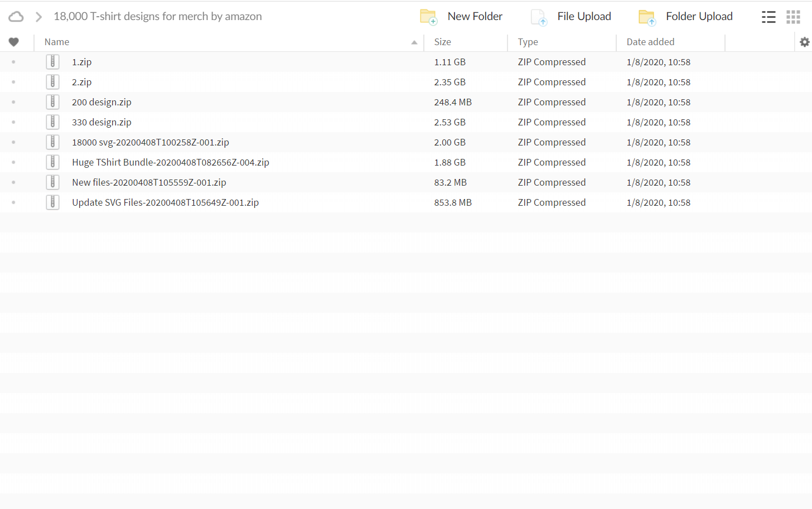Switch to list view layout

pyautogui.click(x=768, y=17)
